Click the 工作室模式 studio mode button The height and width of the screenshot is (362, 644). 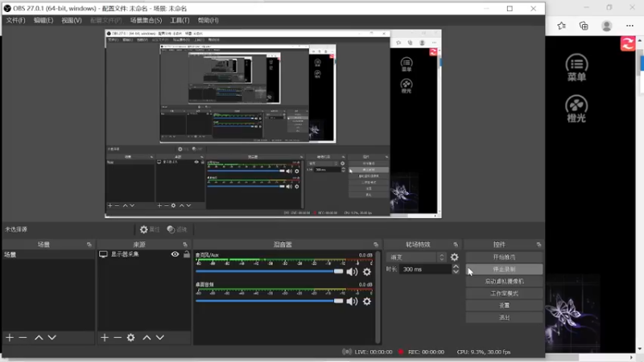[x=504, y=294]
